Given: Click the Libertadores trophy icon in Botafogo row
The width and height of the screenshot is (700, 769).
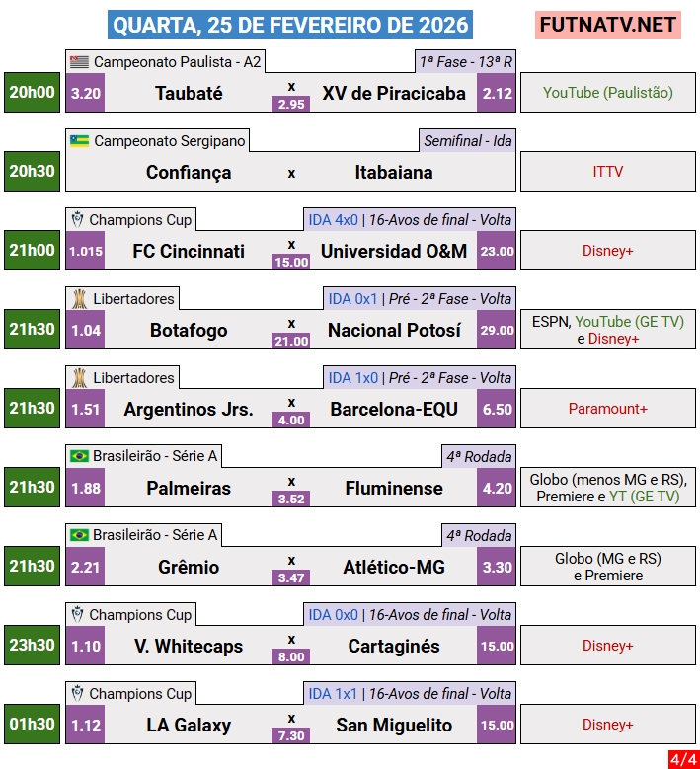Looking at the screenshot, I should (79, 299).
